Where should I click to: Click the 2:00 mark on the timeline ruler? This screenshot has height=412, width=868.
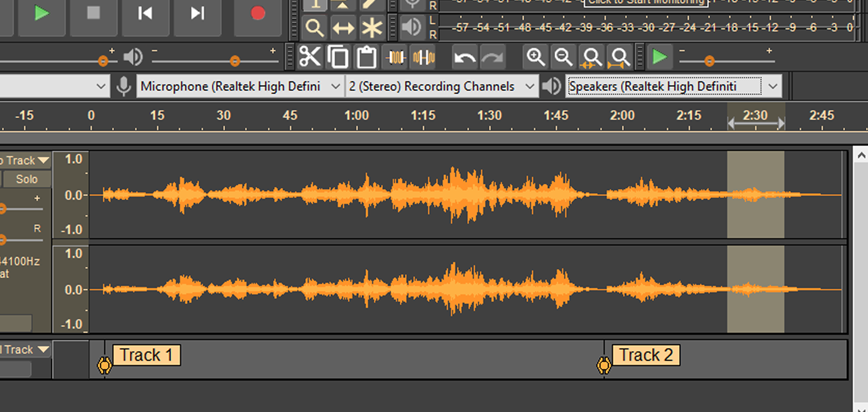(622, 115)
